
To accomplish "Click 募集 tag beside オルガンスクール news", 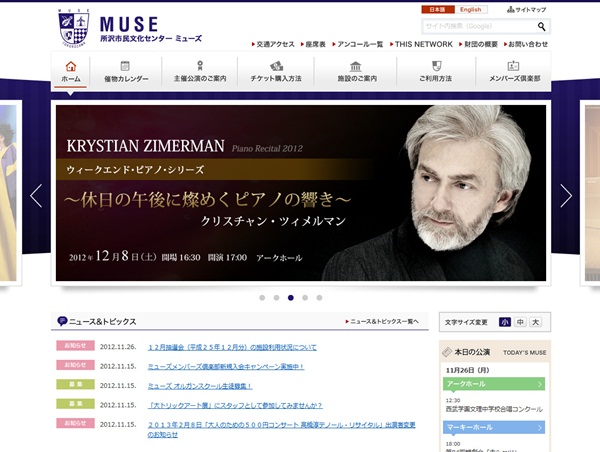I will click(75, 384).
